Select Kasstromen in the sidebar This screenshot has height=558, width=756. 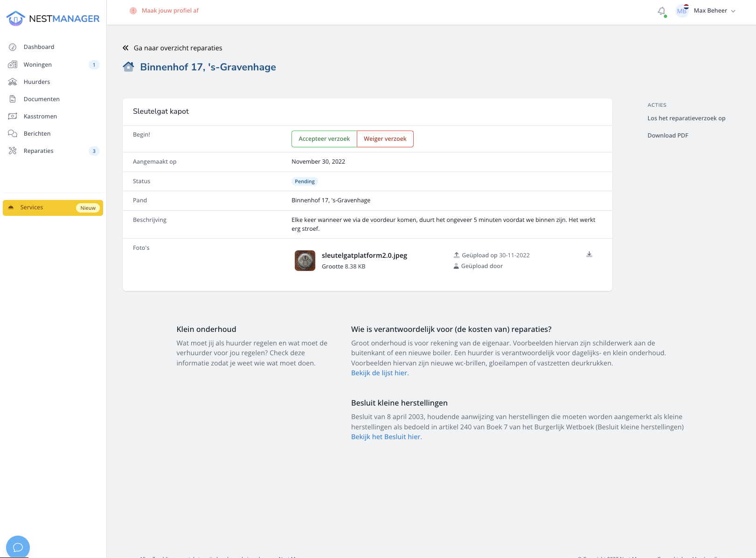point(40,117)
